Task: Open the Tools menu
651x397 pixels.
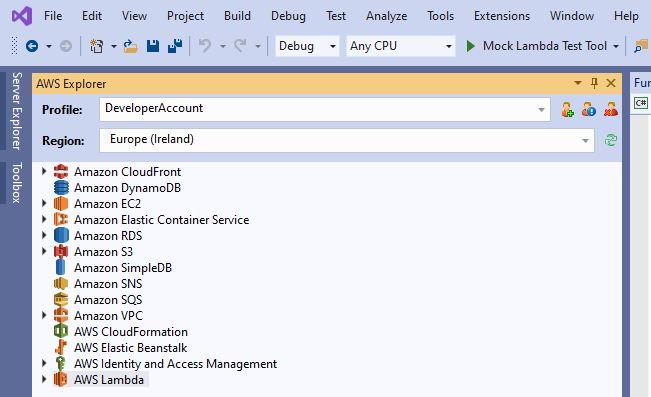Action: point(440,16)
